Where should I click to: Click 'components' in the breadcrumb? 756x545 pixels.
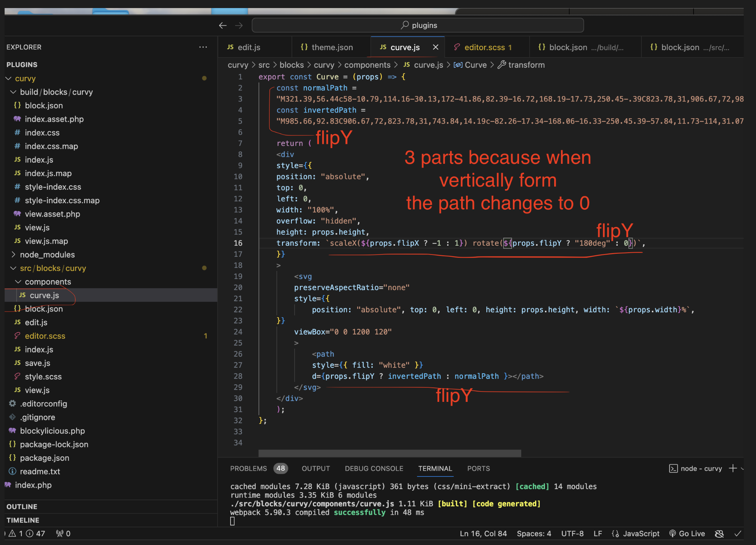point(367,65)
